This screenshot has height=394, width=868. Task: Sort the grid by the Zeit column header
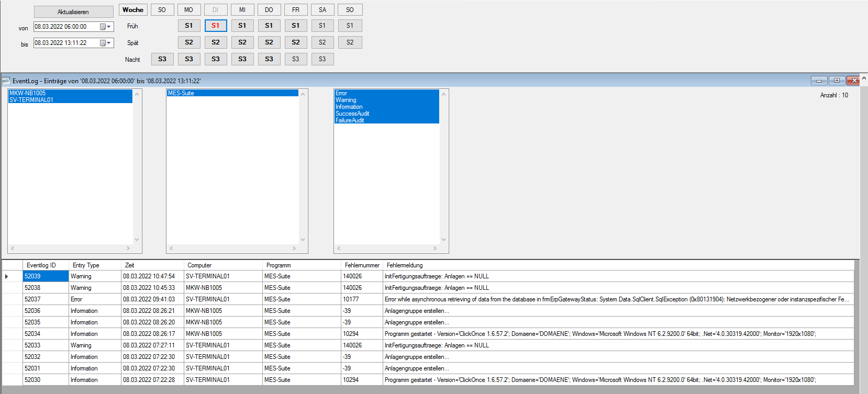point(152,265)
